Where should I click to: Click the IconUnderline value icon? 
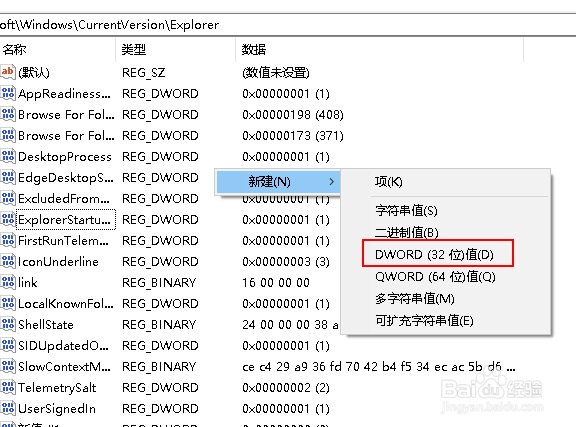(8, 261)
